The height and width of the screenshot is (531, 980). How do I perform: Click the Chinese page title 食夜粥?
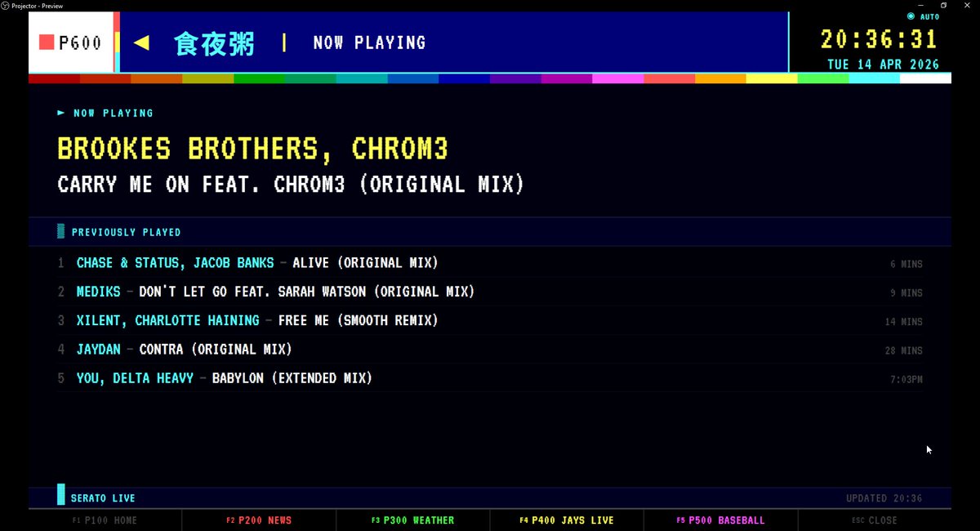pos(214,43)
